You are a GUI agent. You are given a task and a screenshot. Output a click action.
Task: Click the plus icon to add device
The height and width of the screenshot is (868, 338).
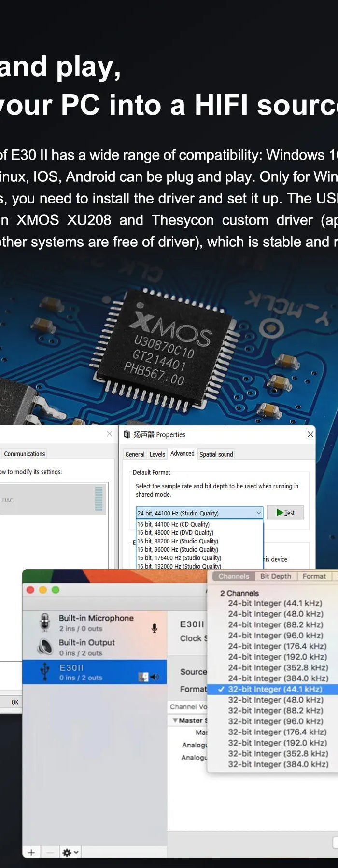pyautogui.click(x=31, y=853)
